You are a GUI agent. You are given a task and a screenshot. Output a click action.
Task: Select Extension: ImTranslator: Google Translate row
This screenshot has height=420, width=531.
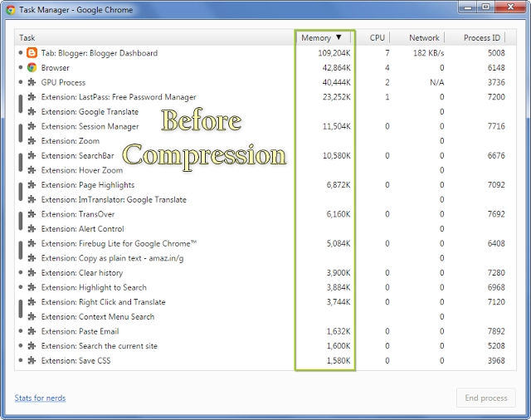[x=265, y=199]
